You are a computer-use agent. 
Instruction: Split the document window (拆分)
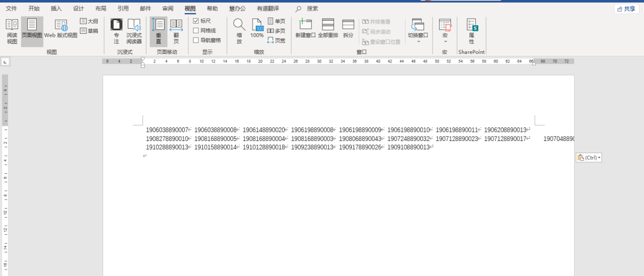(348, 29)
